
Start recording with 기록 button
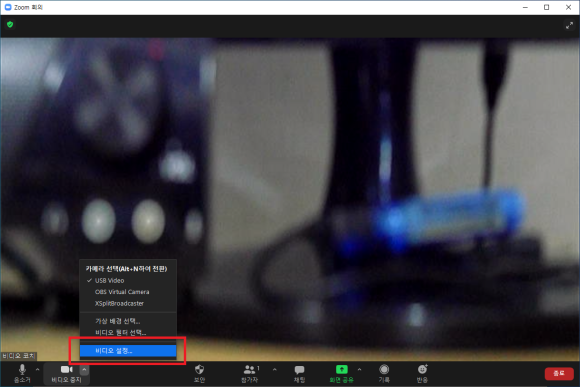pos(384,373)
